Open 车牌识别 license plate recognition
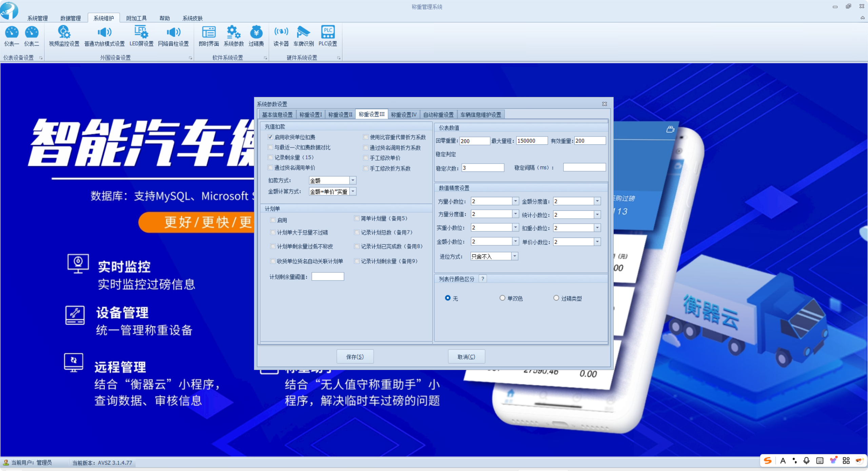 (x=303, y=36)
